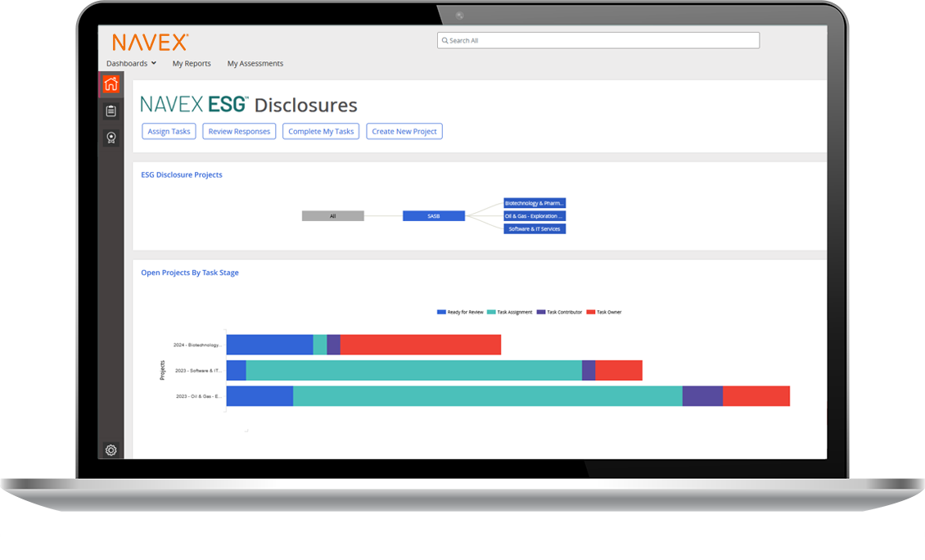Click red Task Owner bar for 2023 Software

[619, 371]
